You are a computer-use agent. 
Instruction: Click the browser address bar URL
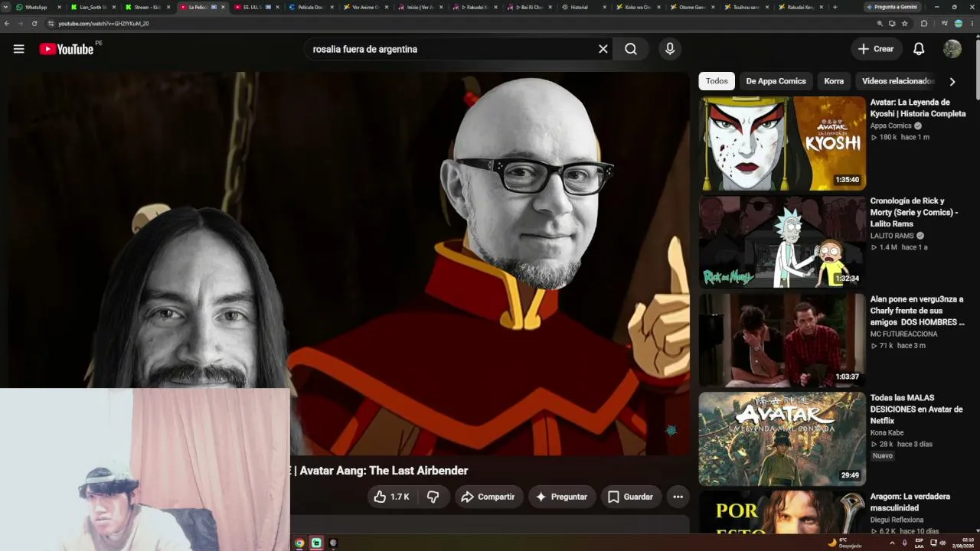[103, 24]
